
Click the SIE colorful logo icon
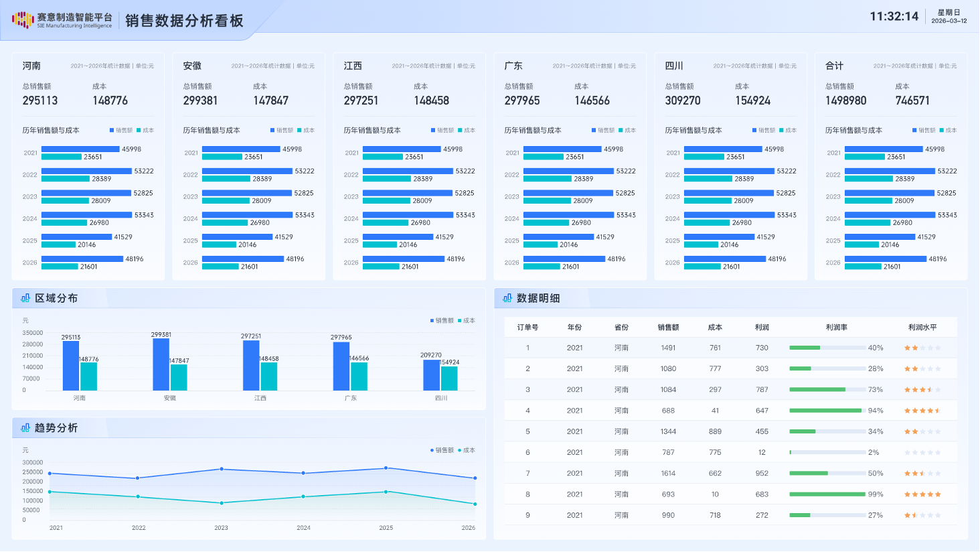(x=23, y=20)
